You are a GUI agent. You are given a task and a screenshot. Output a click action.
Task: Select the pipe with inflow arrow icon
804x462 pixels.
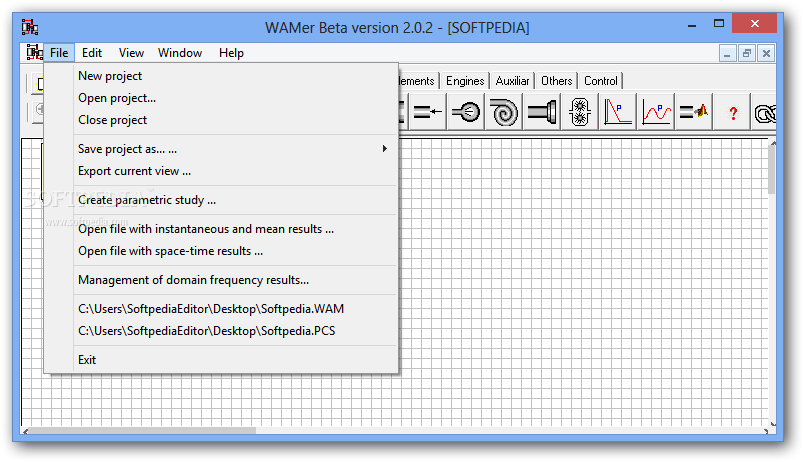click(x=428, y=111)
